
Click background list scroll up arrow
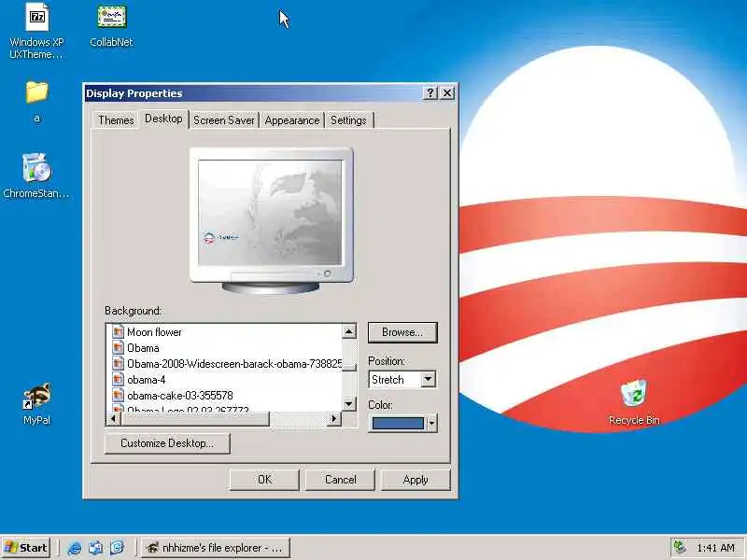[349, 331]
